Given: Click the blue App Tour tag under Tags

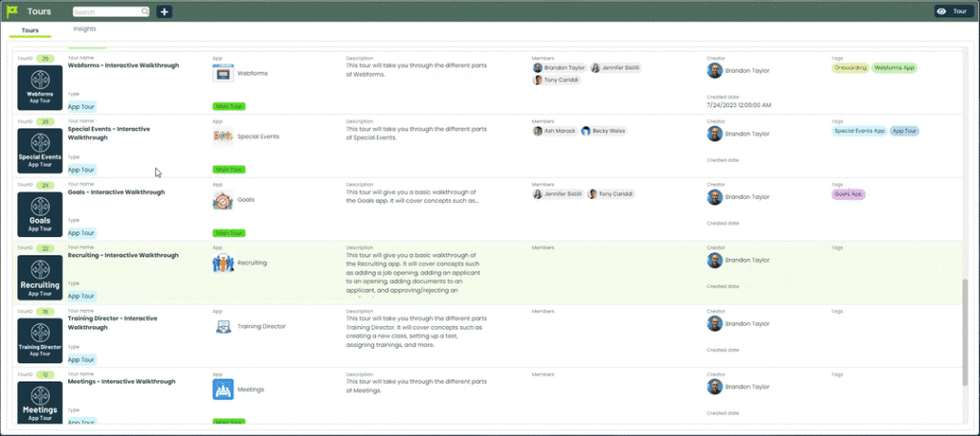Looking at the screenshot, I should click(x=904, y=131).
